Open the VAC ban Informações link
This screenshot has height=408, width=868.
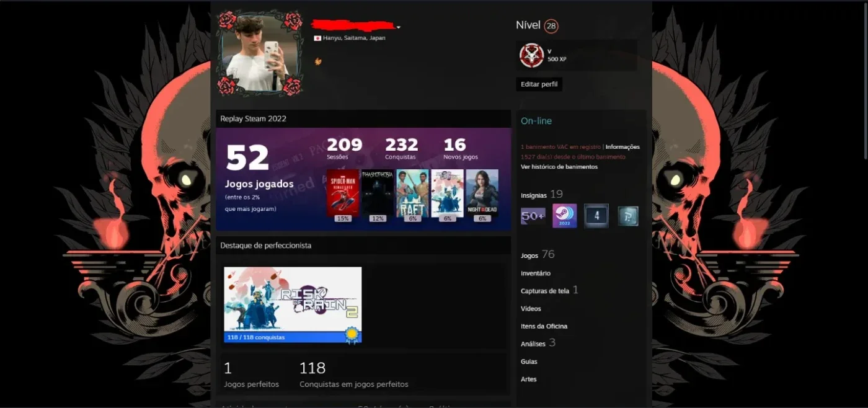tap(622, 147)
